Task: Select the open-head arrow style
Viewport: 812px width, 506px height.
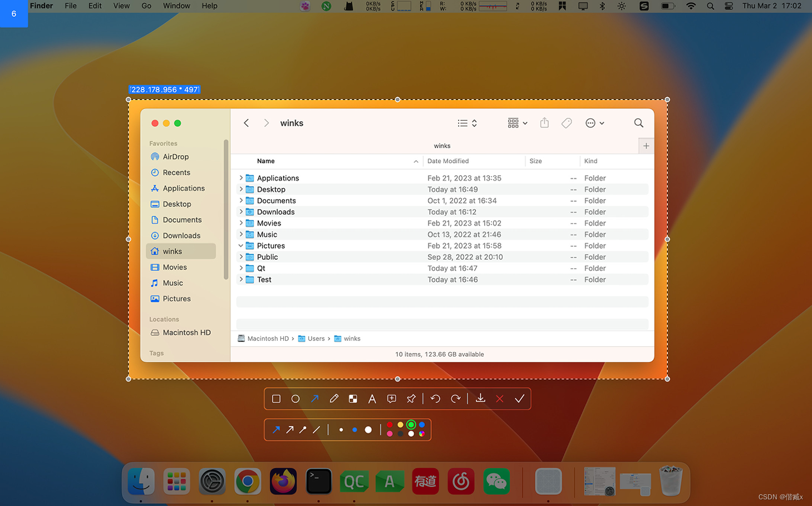Action: [289, 429]
